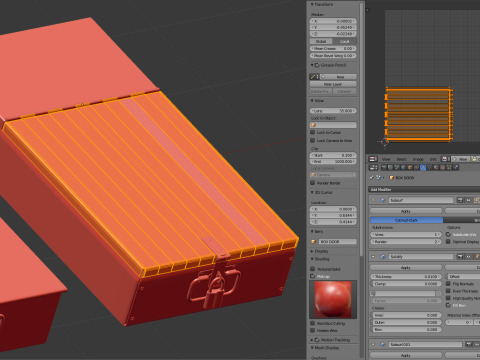This screenshot has width=480, height=360.
Task: Open the Particles properties tab icon
Action: pyautogui.click(x=449, y=167)
